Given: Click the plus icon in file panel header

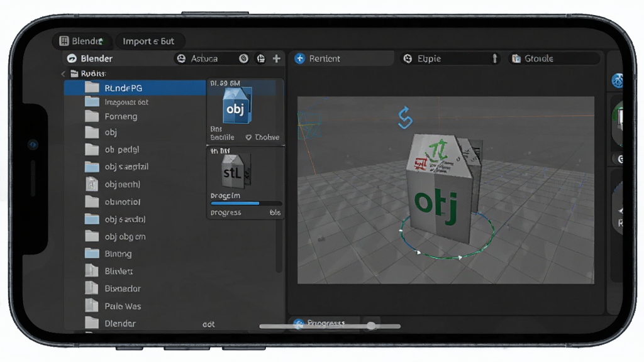Looking at the screenshot, I should [x=277, y=58].
